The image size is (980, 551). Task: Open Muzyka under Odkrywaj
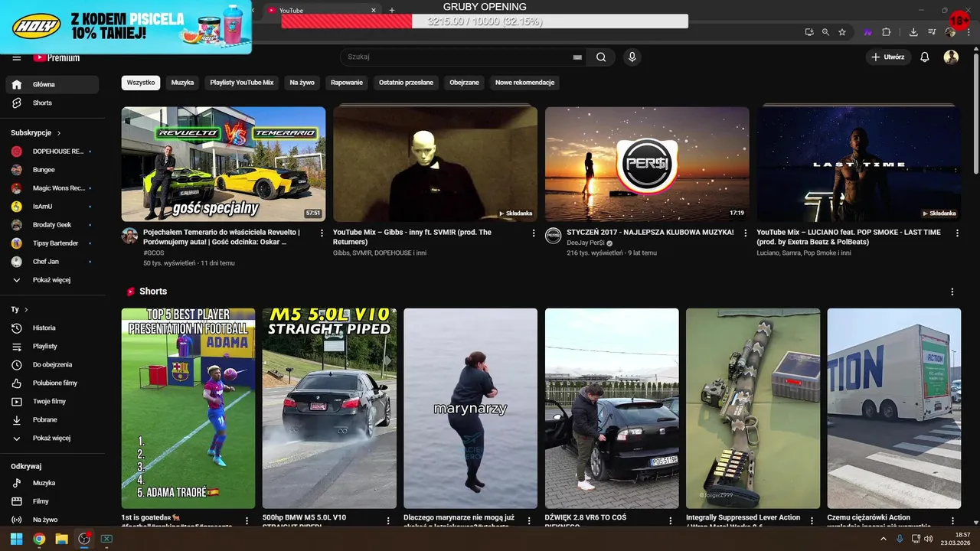52,483
